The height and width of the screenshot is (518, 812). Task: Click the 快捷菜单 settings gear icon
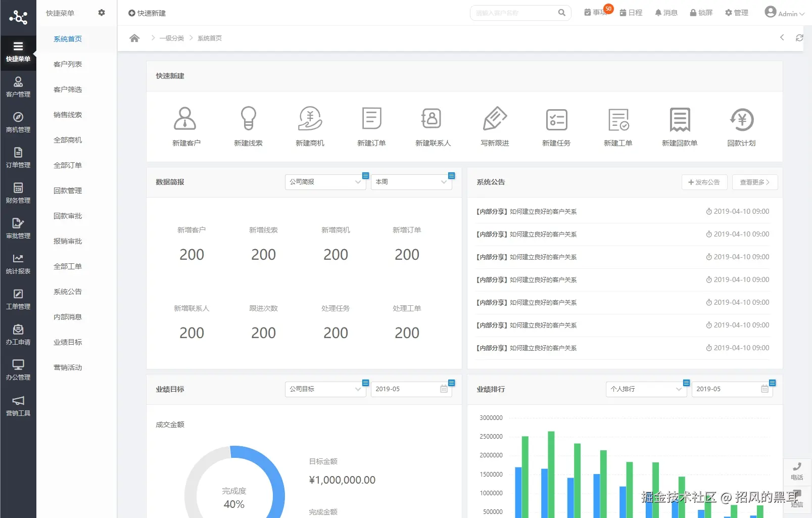click(x=102, y=13)
